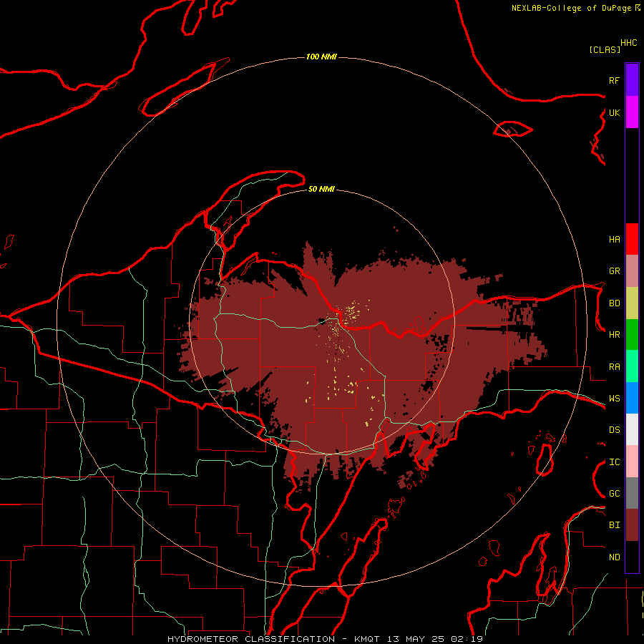644x644 pixels.
Task: Select the DS white legend swatch
Action: coord(632,429)
